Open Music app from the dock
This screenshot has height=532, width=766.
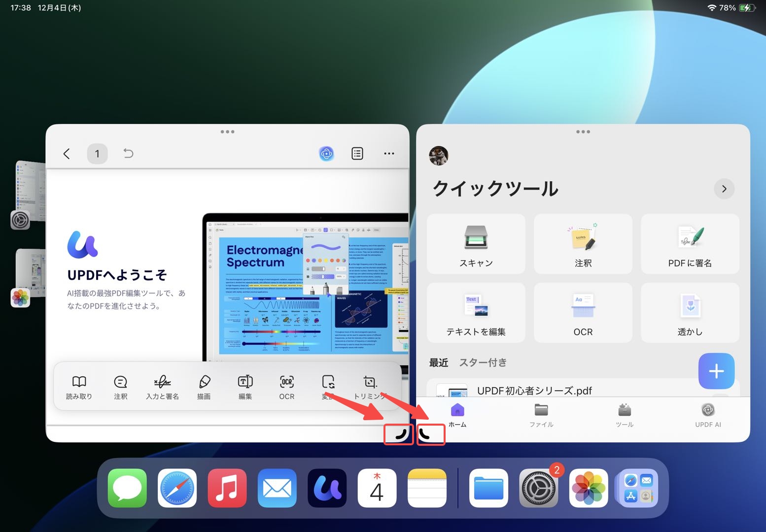click(227, 488)
